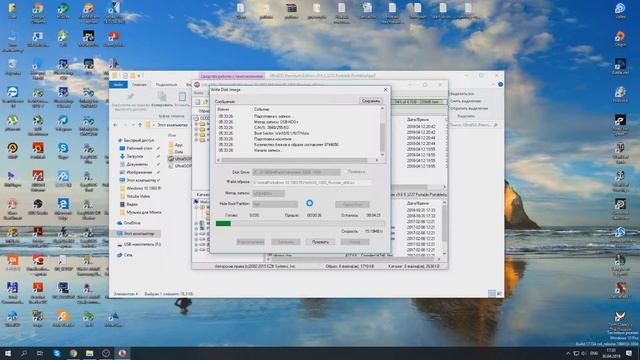Open the Youtube Video folder in sidebar
Image resolution: width=640 pixels, height=360 pixels.
[x=135, y=196]
